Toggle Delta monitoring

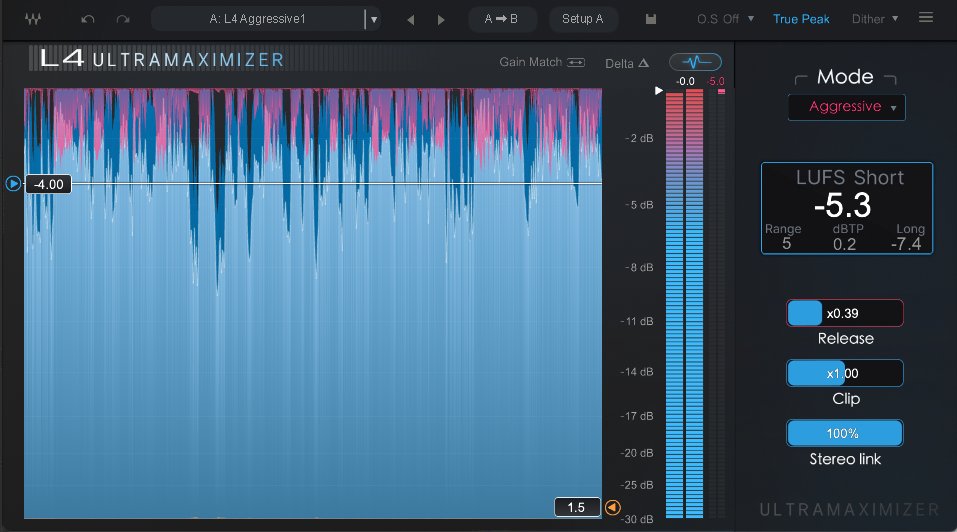tap(627, 63)
